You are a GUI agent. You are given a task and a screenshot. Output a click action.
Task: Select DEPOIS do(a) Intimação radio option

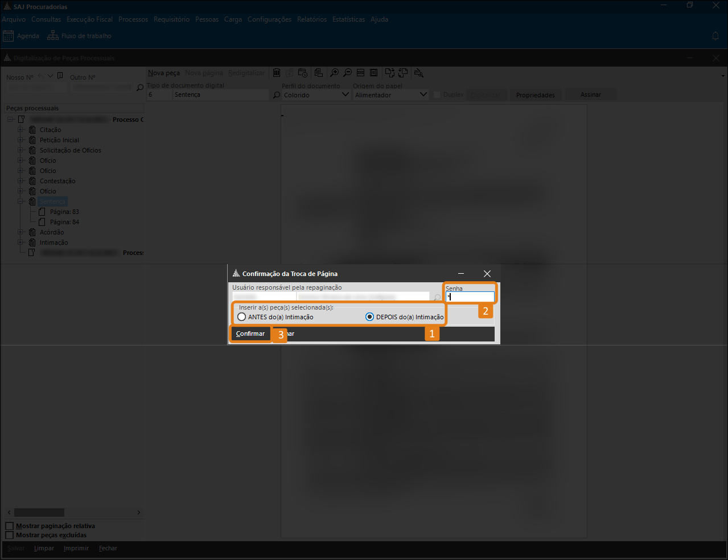[370, 317]
